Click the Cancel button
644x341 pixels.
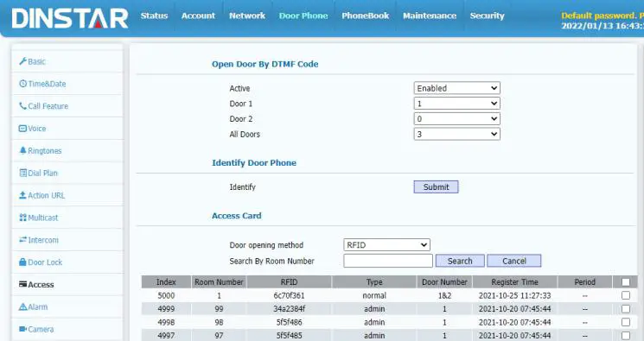[513, 261]
